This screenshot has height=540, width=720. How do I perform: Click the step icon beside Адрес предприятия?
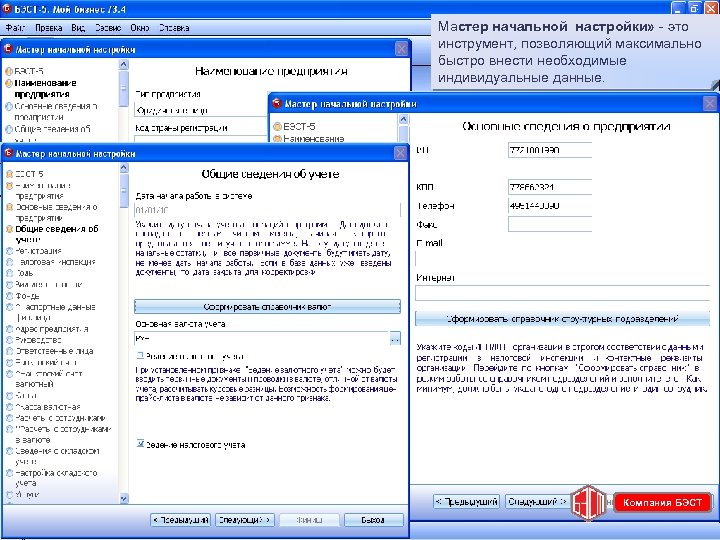point(9,329)
